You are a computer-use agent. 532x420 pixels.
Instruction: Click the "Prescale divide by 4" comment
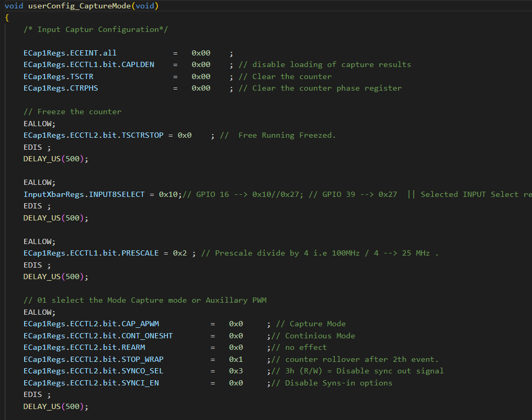click(x=319, y=253)
